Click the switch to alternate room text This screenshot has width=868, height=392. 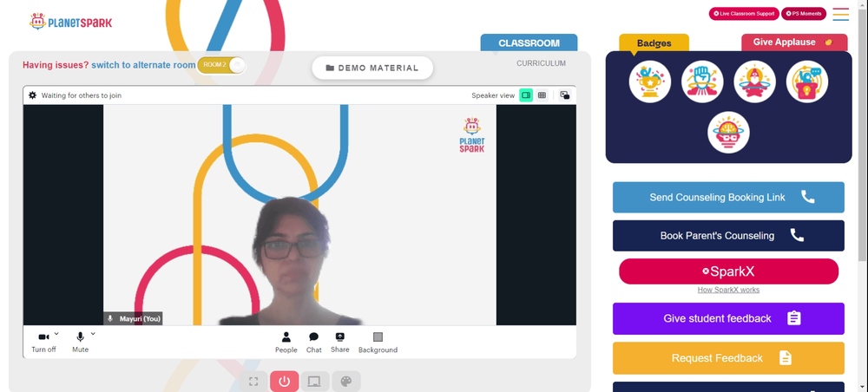pos(143,65)
